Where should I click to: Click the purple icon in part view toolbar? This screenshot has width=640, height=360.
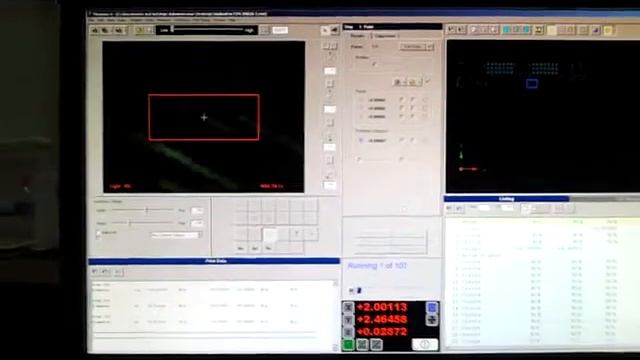pyautogui.click(x=596, y=30)
